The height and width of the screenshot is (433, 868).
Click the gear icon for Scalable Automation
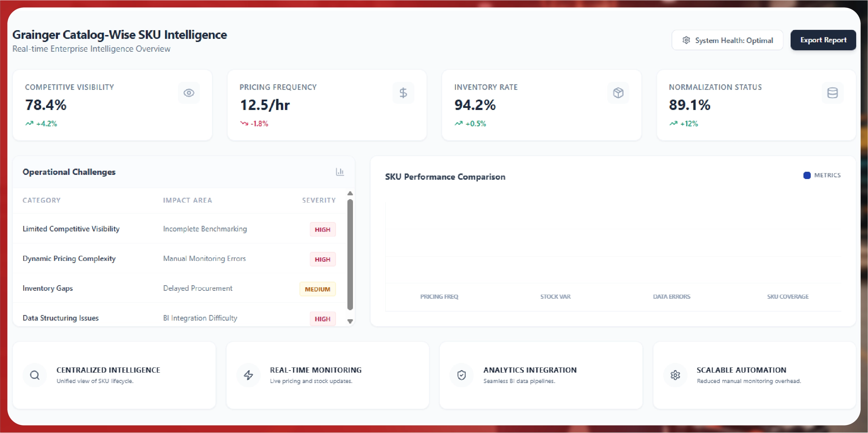pyautogui.click(x=675, y=375)
